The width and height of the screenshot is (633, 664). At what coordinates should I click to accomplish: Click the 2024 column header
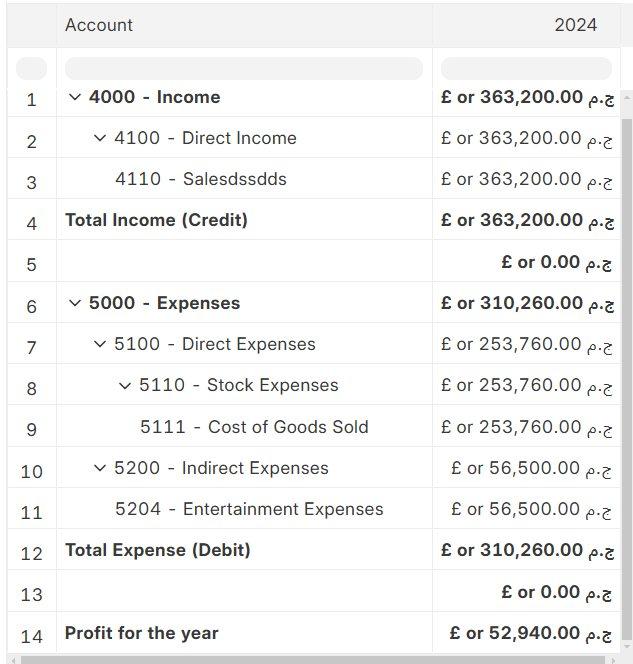[x=575, y=25]
